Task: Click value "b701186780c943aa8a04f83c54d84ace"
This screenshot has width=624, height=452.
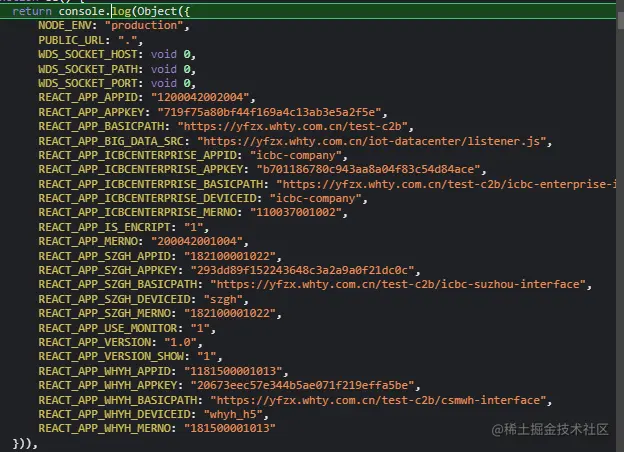Action: 369,169
